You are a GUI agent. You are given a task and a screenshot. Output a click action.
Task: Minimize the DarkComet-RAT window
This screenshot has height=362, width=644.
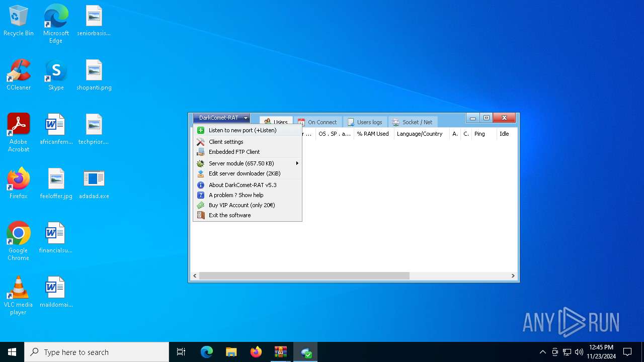coord(473,118)
